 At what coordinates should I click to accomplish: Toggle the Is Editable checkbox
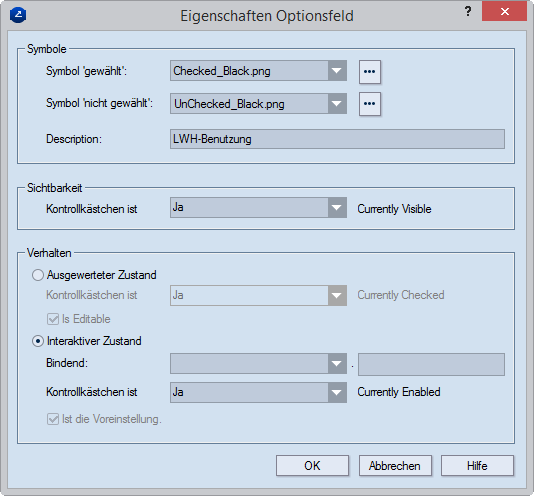click(53, 319)
